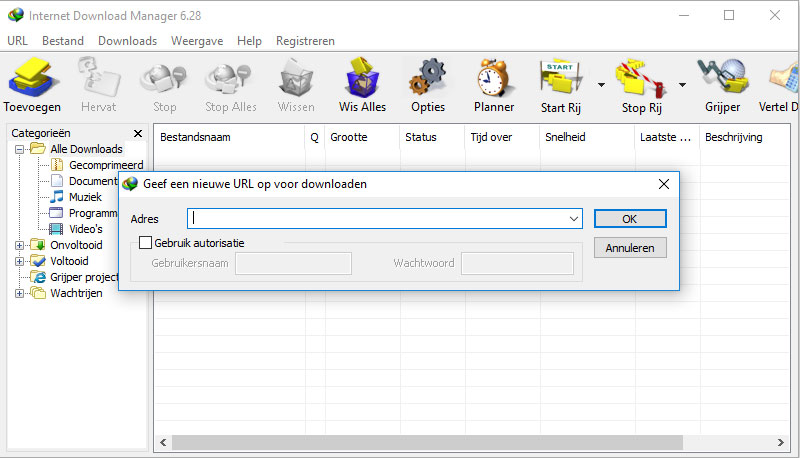The height and width of the screenshot is (458, 800).
Task: Click the Vertel toolbar icon at the toolbar edge
Action: 784,78
